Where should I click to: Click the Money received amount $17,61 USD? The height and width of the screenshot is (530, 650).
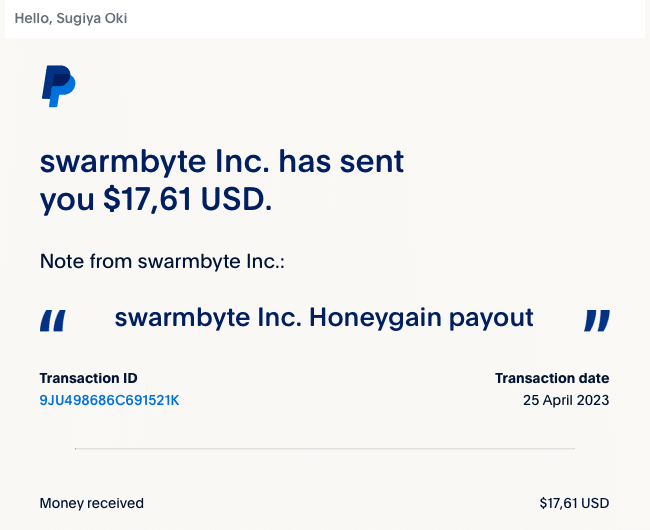pyautogui.click(x=574, y=503)
